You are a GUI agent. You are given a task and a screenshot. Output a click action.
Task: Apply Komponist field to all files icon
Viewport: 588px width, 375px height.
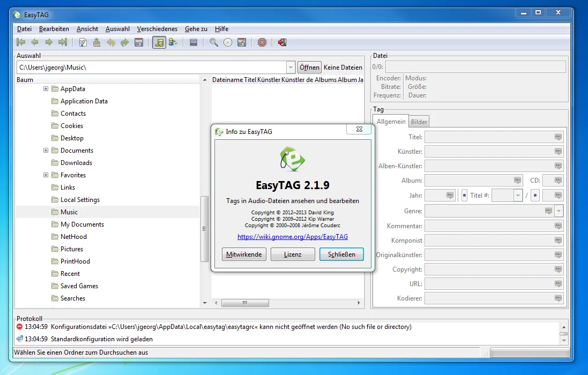pyautogui.click(x=558, y=240)
